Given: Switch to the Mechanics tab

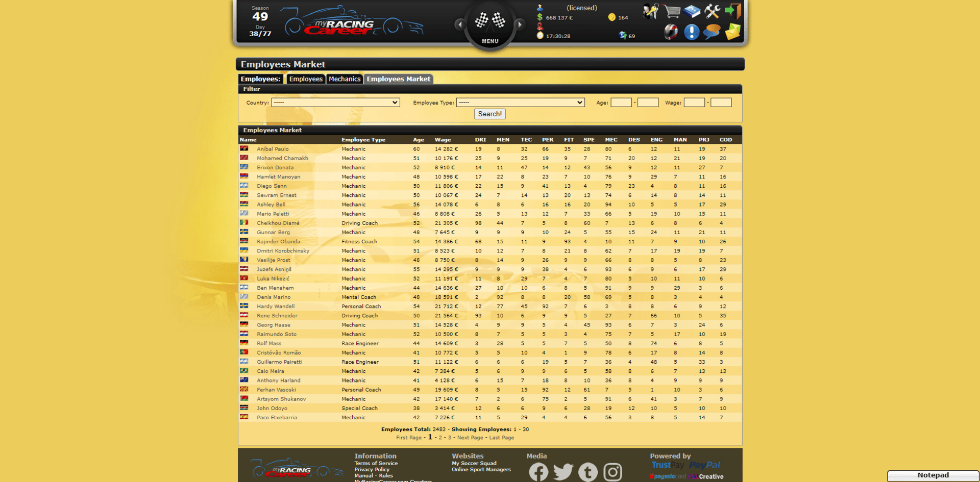Looking at the screenshot, I should [x=345, y=79].
